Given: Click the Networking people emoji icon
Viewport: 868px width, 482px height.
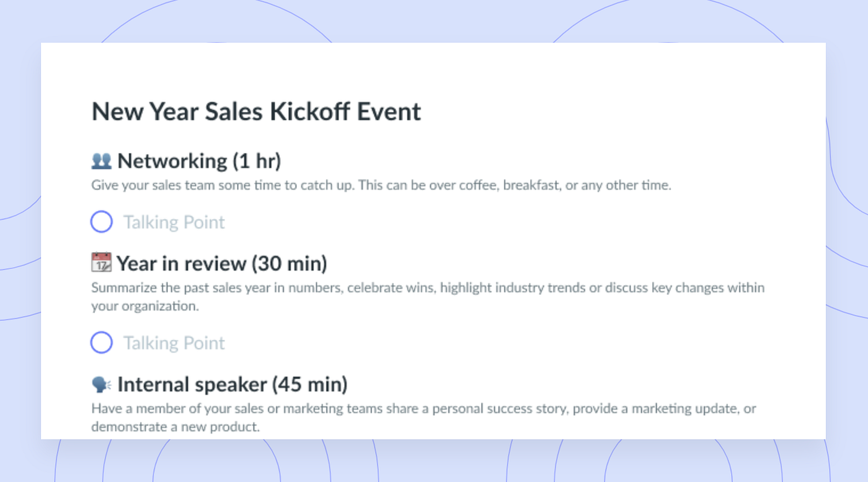Looking at the screenshot, I should coord(102,161).
